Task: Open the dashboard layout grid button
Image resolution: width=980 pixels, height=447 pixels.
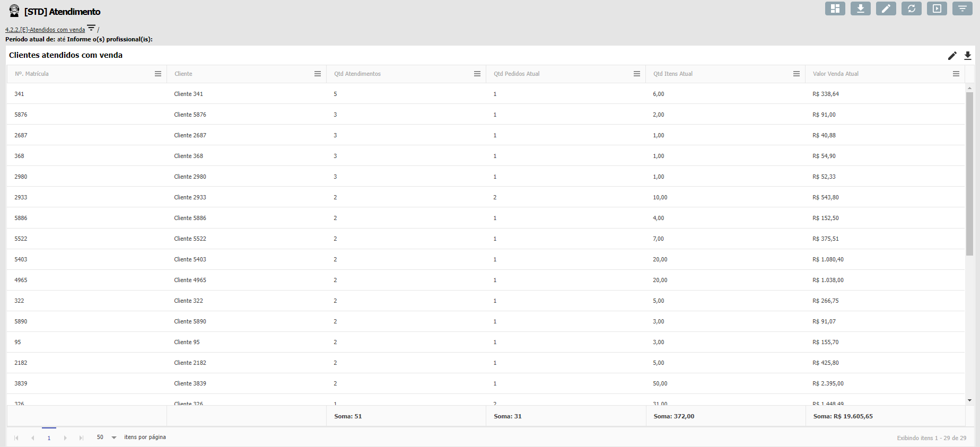Action: click(835, 8)
